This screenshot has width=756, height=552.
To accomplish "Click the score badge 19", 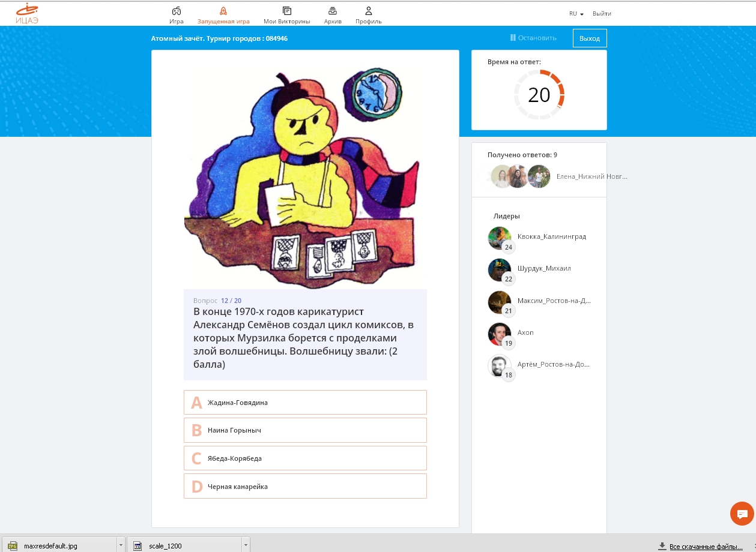I will tap(509, 343).
